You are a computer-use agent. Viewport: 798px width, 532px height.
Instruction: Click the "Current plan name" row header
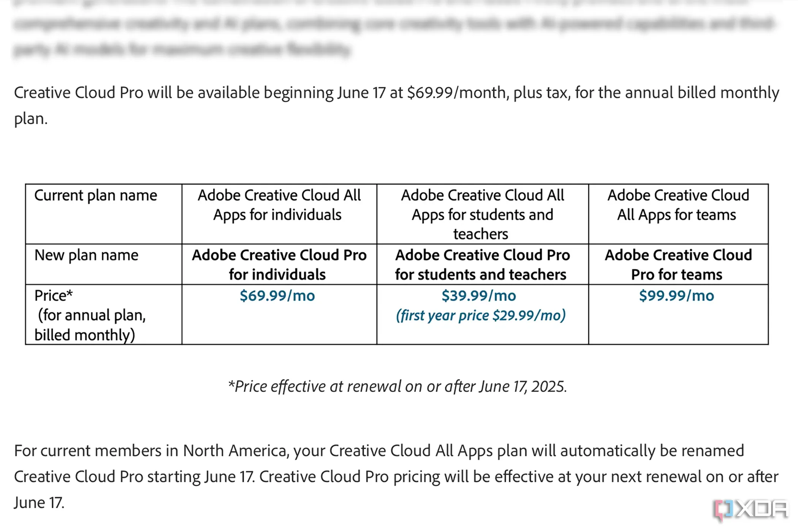point(96,195)
